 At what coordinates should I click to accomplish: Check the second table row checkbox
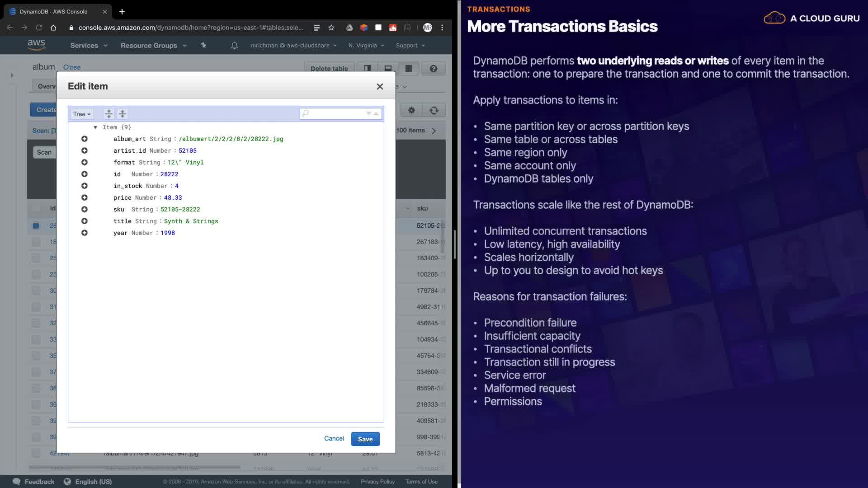[36, 242]
